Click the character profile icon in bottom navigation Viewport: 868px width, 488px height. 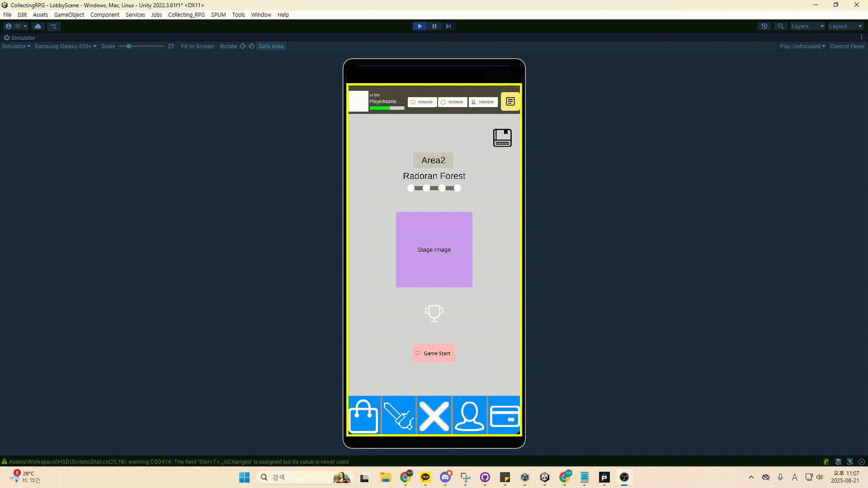(469, 416)
